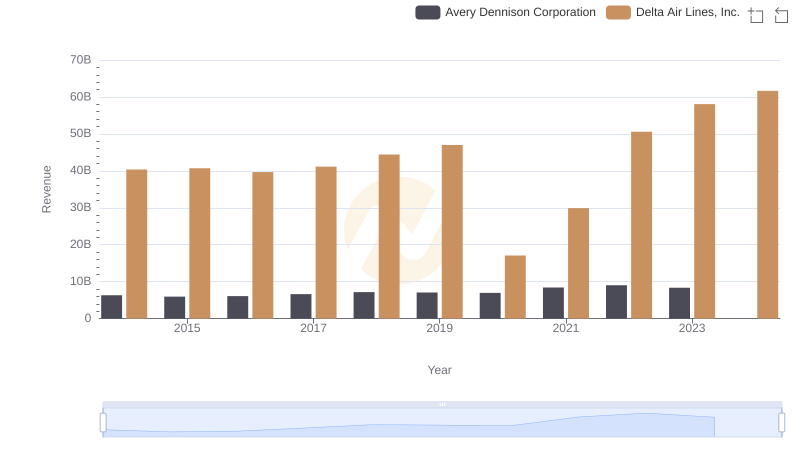Click the 2015 x-axis label
Viewport: 800px width, 461px height.
187,328
